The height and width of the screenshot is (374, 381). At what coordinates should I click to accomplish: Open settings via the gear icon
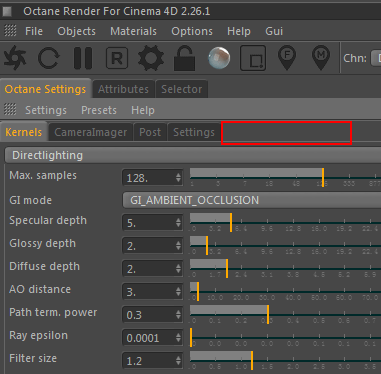(151, 58)
